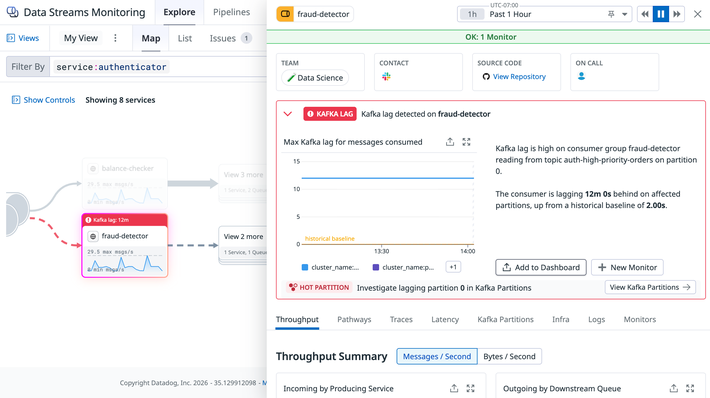Click the on-call person icon

pos(581,76)
